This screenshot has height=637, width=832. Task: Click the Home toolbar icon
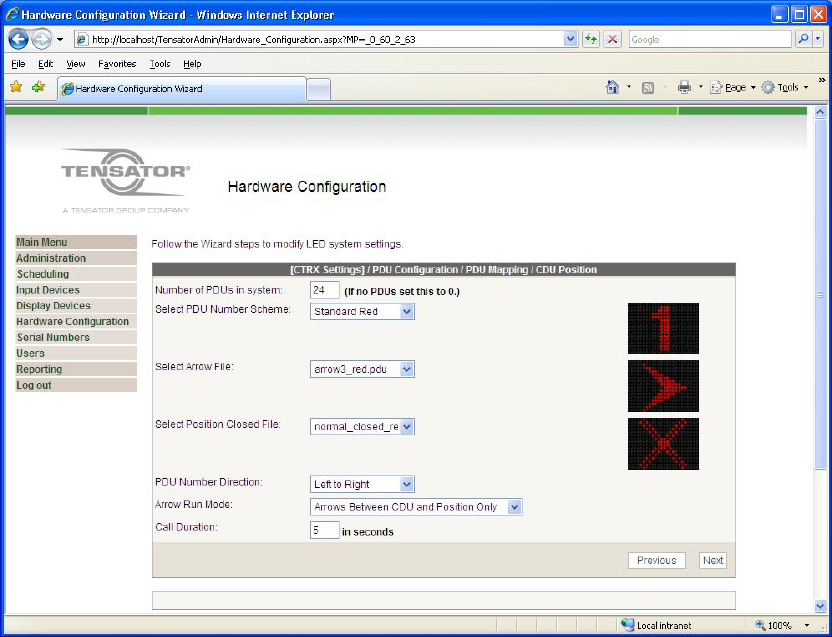612,88
